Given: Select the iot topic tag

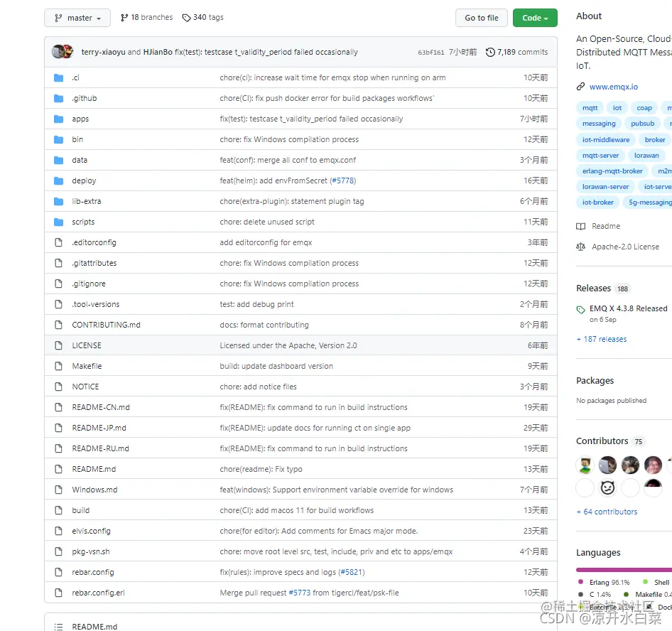Looking at the screenshot, I should coord(617,108).
